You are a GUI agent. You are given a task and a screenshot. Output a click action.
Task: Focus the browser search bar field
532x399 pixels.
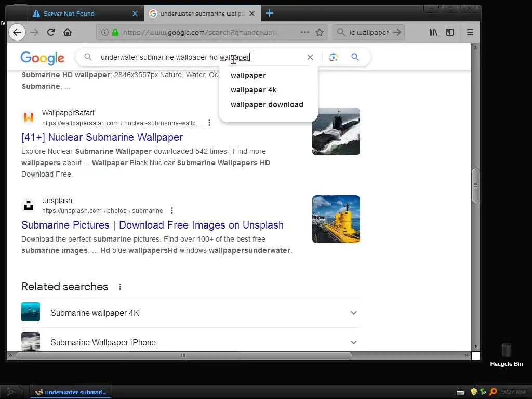coord(369,32)
